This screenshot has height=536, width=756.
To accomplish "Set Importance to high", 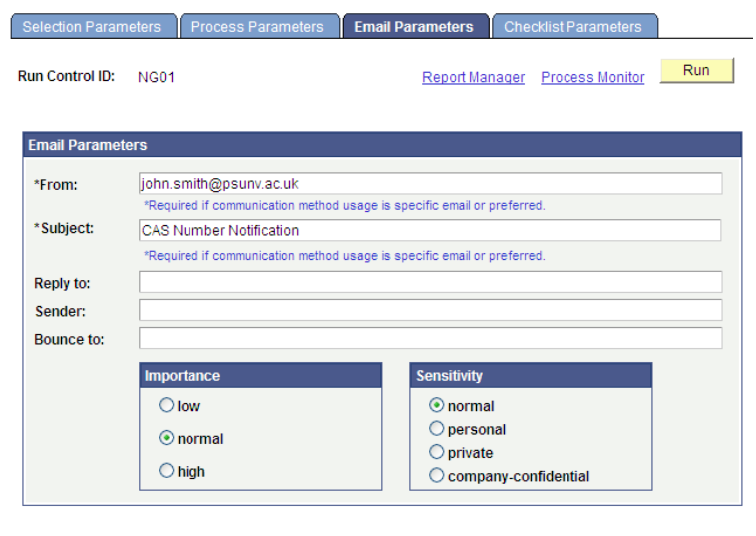I will tap(166, 470).
